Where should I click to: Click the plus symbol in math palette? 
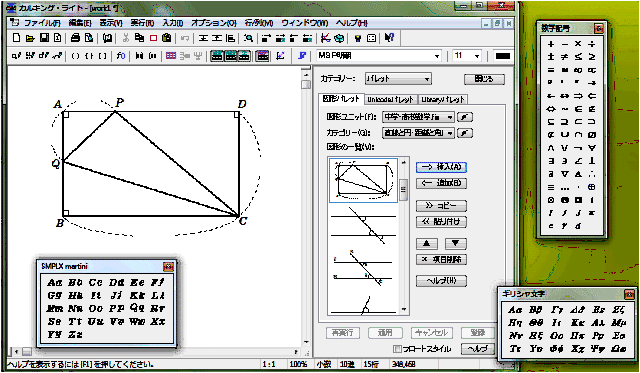[x=551, y=44]
